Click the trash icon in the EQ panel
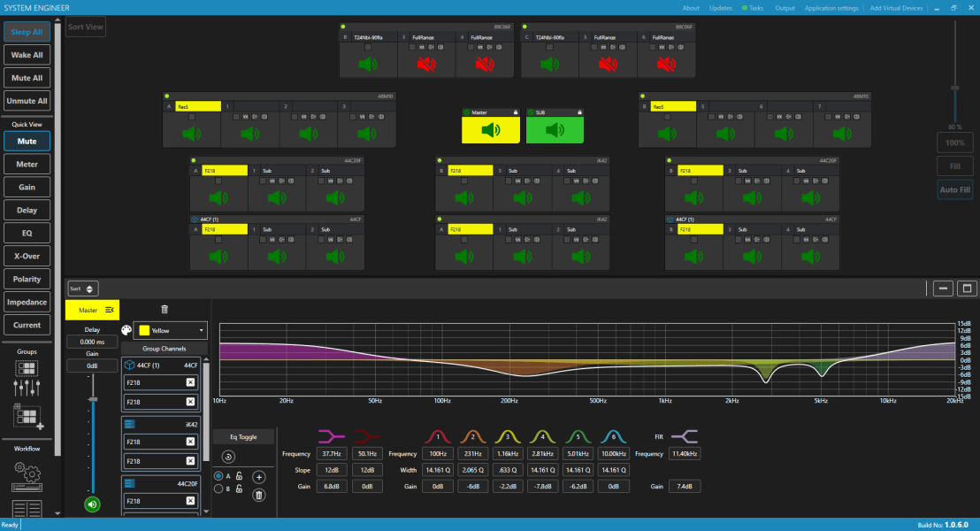Viewport: 980px width, 531px height. pyautogui.click(x=259, y=496)
